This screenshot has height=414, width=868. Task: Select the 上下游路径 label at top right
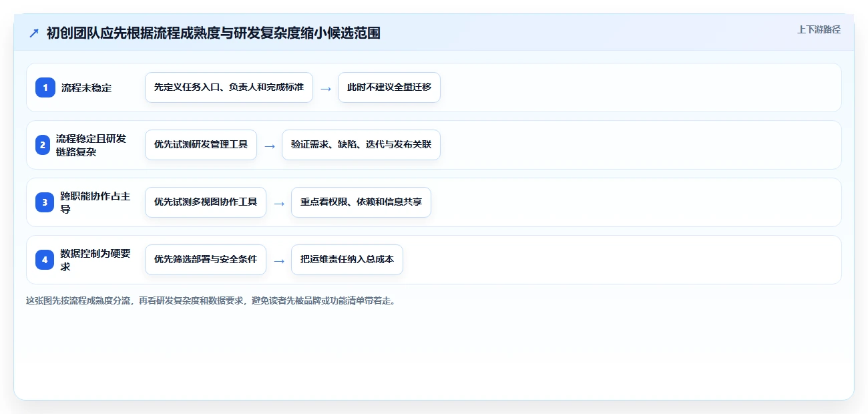pyautogui.click(x=819, y=29)
